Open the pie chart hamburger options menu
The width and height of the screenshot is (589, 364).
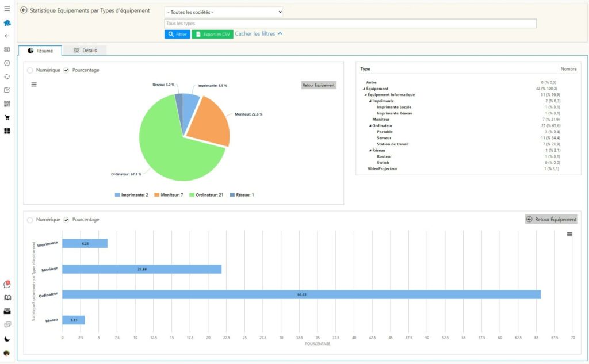(34, 85)
